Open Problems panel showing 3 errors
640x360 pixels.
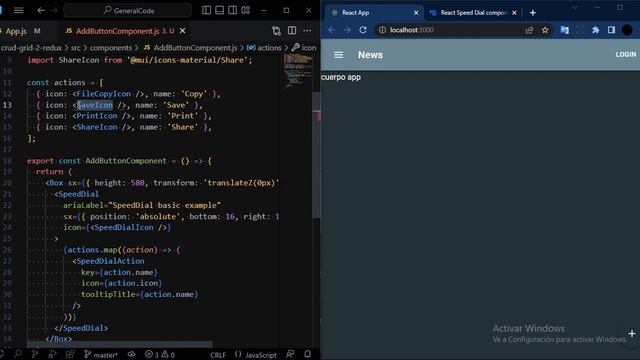coord(160,355)
